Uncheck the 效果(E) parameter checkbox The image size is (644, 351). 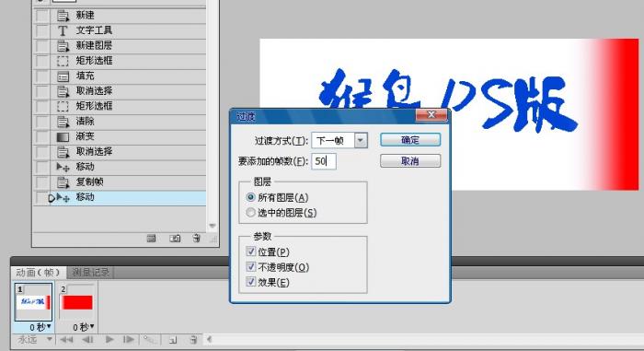[251, 282]
